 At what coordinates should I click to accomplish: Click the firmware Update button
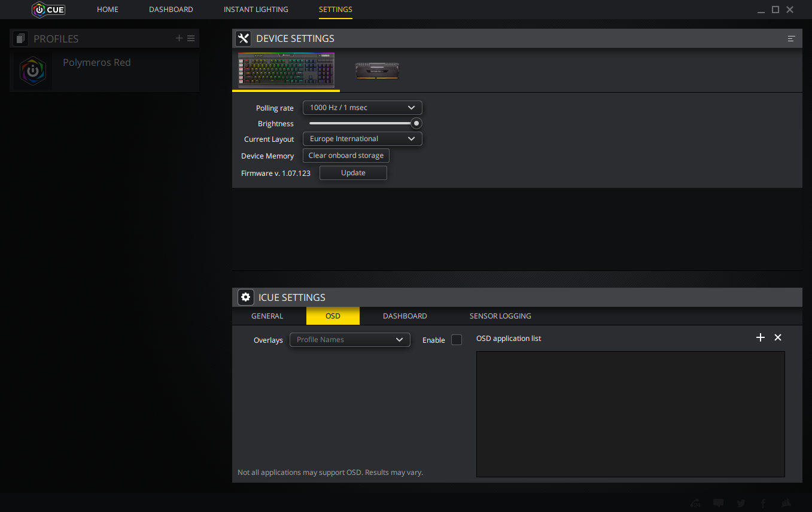(353, 173)
